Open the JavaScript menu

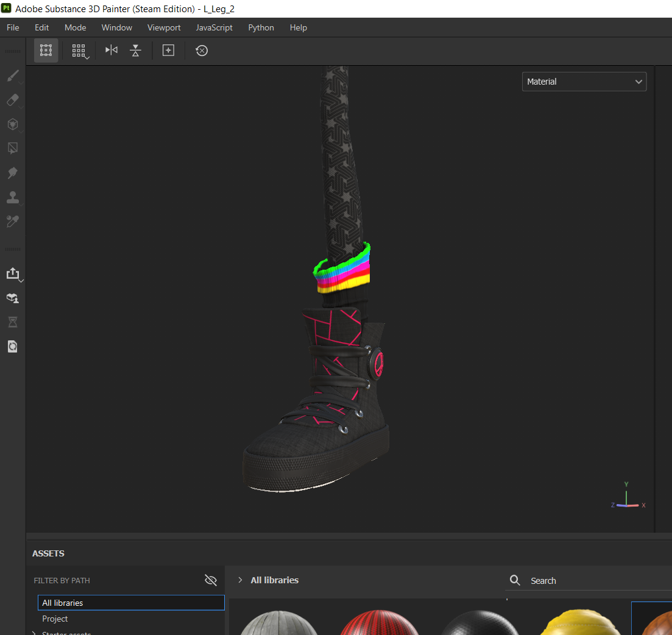coord(214,27)
